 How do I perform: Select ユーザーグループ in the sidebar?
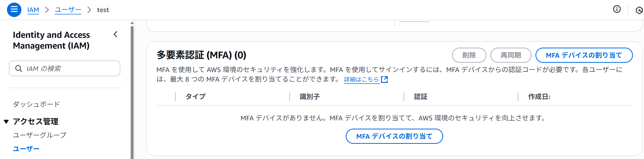pyautogui.click(x=40, y=135)
